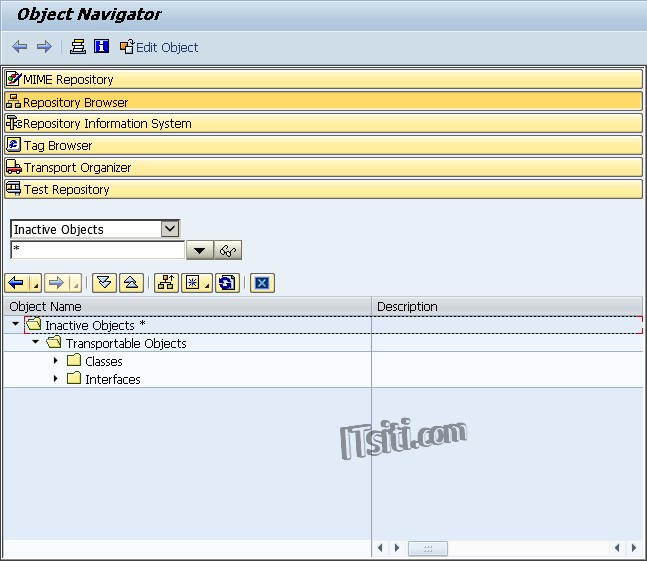Click the blue information icon
The width and height of the screenshot is (647, 561).
[102, 46]
